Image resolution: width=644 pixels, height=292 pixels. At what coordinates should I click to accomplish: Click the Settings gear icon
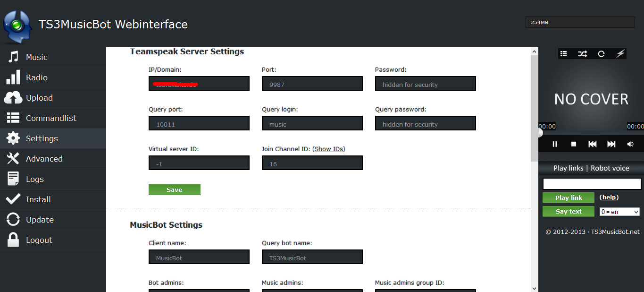(13, 138)
